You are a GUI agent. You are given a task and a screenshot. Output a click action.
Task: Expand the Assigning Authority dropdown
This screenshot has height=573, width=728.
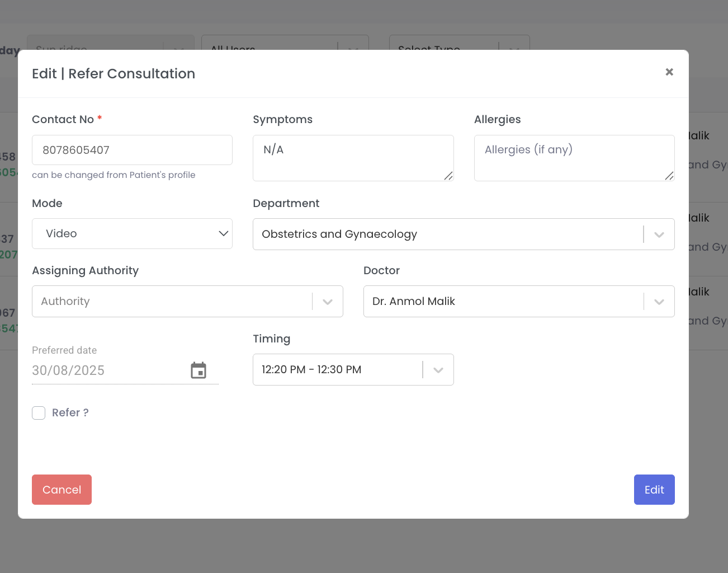pyautogui.click(x=328, y=302)
